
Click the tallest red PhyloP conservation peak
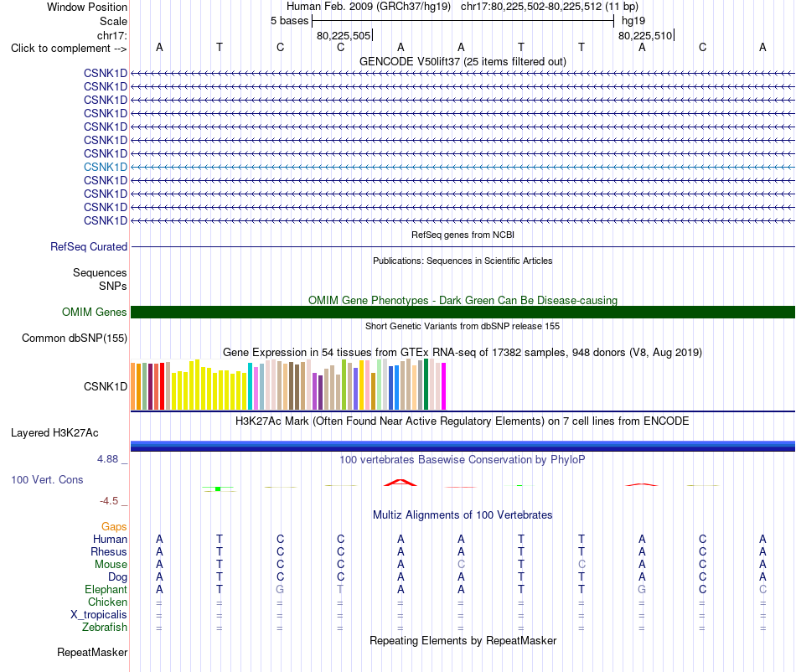pyautogui.click(x=401, y=482)
